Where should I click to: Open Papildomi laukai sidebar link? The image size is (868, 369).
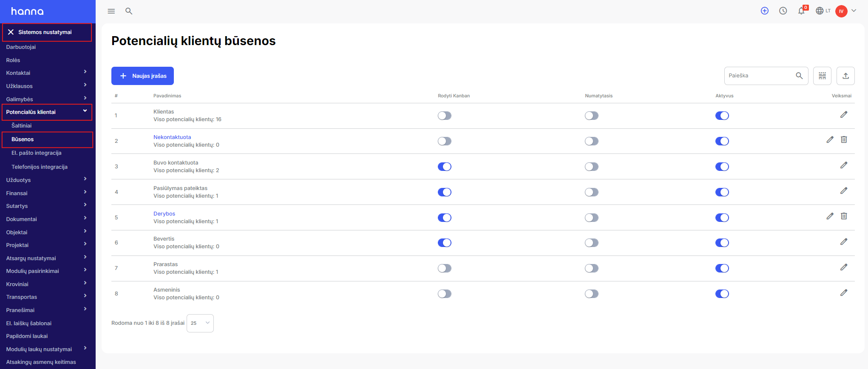click(x=27, y=336)
